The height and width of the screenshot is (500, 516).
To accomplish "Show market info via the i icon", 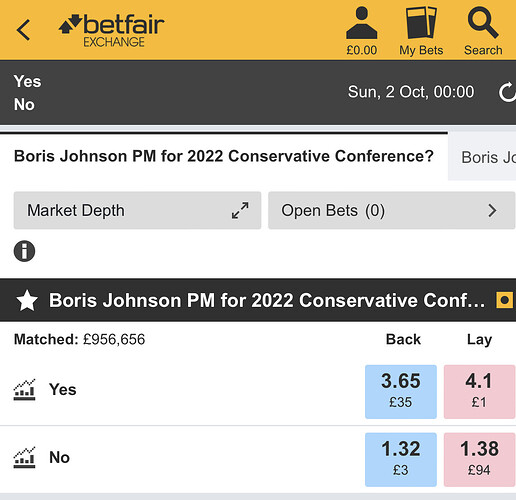I will click(x=24, y=251).
